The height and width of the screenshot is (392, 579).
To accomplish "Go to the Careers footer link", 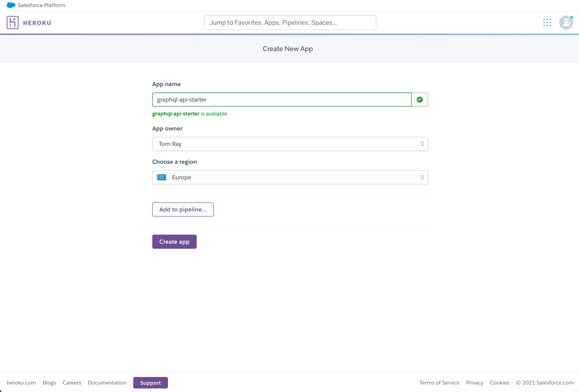I will (72, 383).
